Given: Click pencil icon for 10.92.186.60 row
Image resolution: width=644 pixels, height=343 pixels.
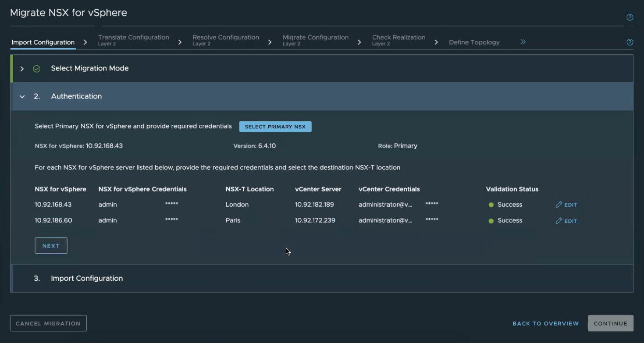Looking at the screenshot, I should pos(559,221).
